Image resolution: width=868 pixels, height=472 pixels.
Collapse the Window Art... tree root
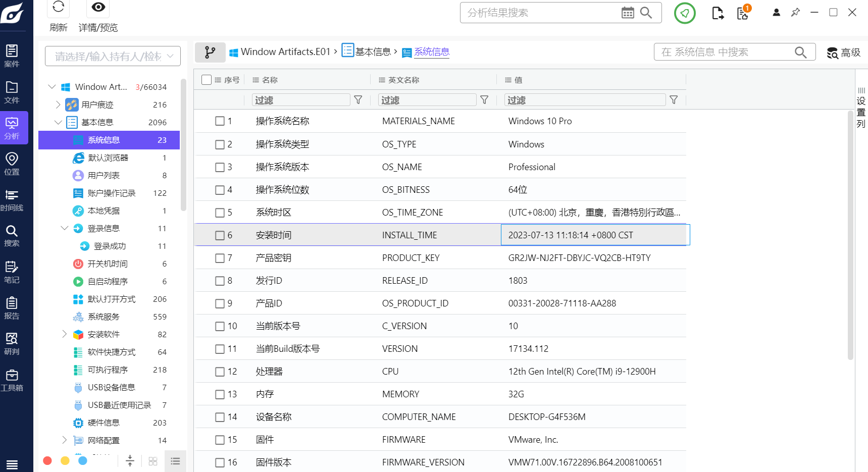(52, 87)
